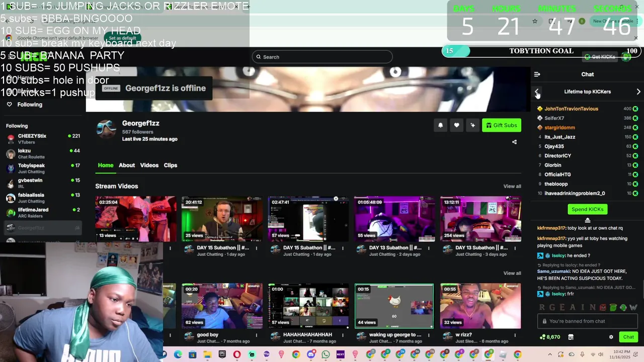Click the angry red emote in chat
644x362 pixels.
(x=603, y=307)
